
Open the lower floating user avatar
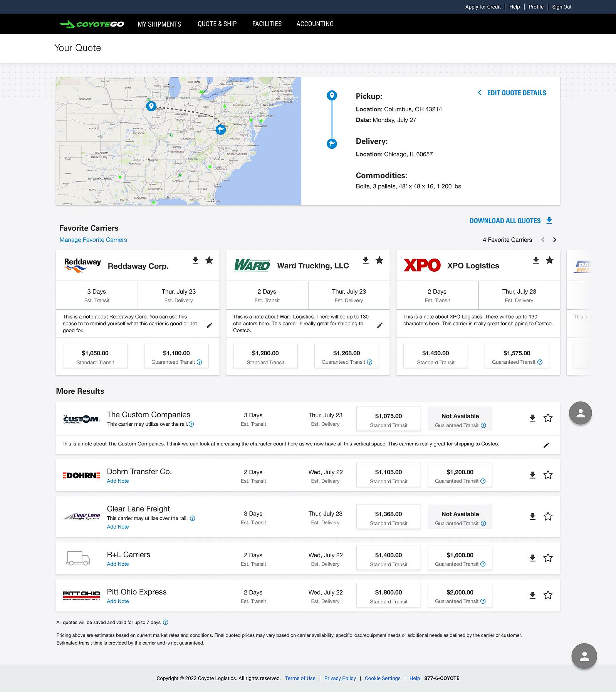[x=584, y=656]
